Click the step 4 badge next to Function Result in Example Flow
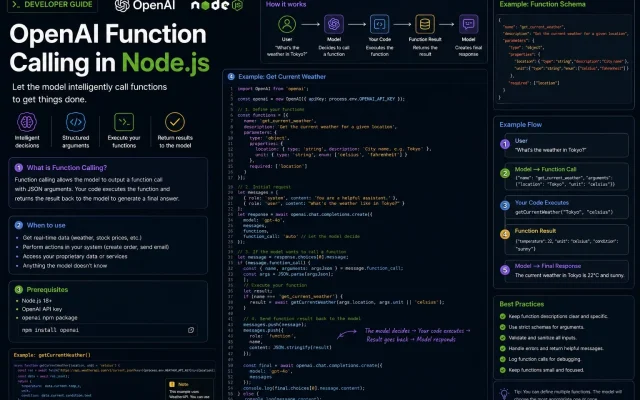640x400 pixels. coord(505,234)
